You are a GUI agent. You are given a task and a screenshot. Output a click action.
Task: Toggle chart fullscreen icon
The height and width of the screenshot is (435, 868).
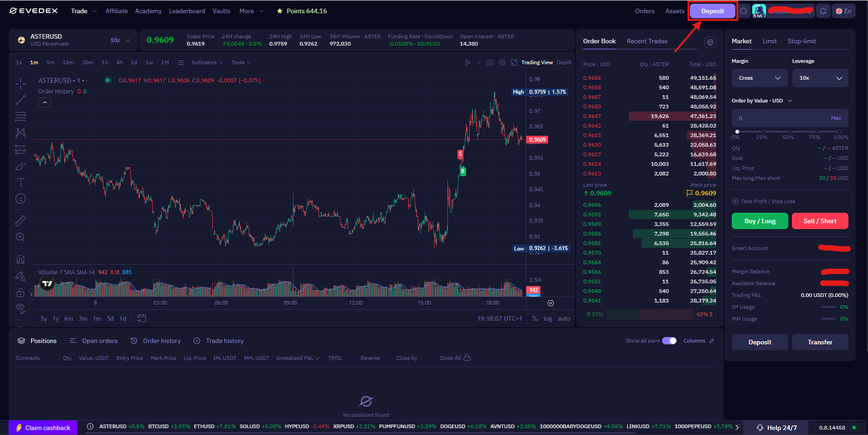[x=514, y=62]
